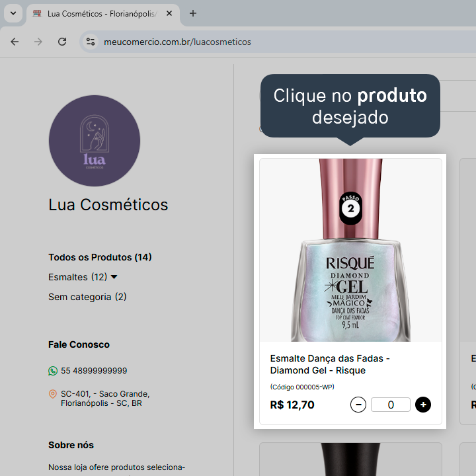Click the WhatsApp icon
476x476 pixels.
pyautogui.click(x=53, y=371)
